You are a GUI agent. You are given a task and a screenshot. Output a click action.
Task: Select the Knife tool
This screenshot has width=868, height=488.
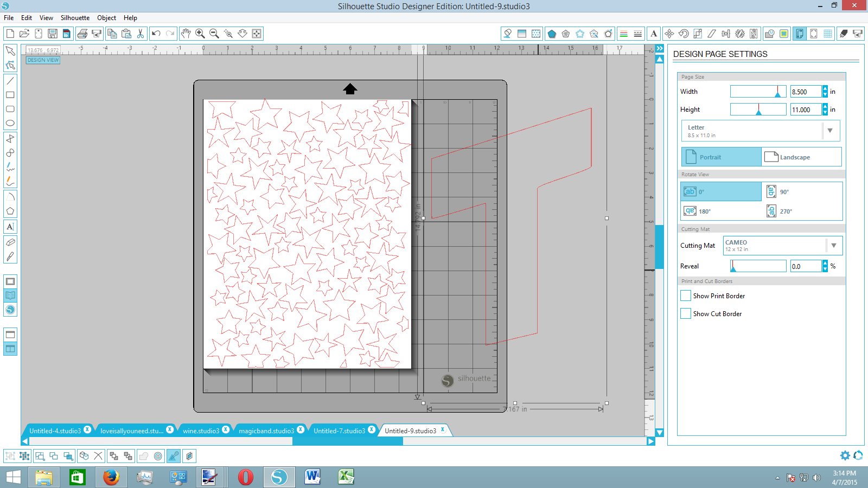(x=10, y=256)
